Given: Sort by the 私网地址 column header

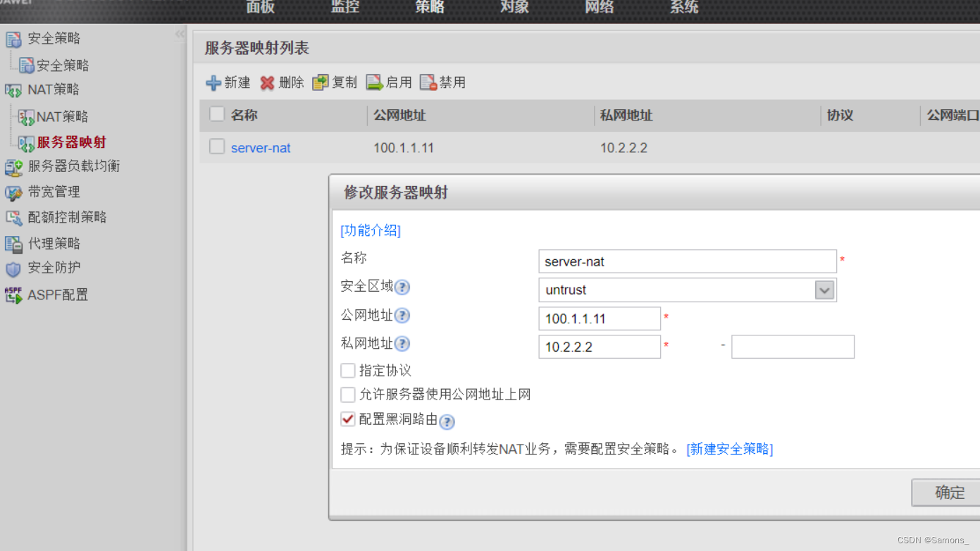Looking at the screenshot, I should click(x=626, y=115).
